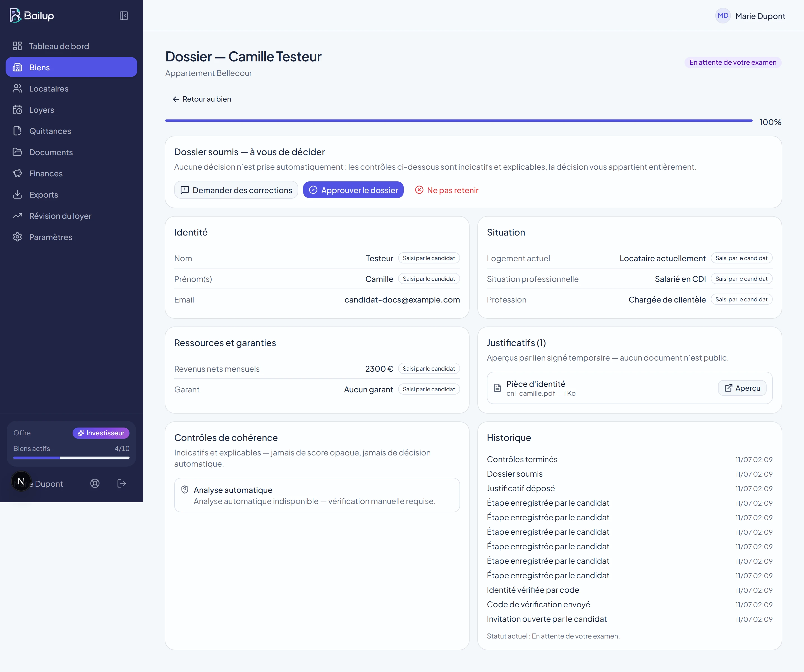This screenshot has height=672, width=804.
Task: Click the round N badge in sidebar
Action: point(21,481)
